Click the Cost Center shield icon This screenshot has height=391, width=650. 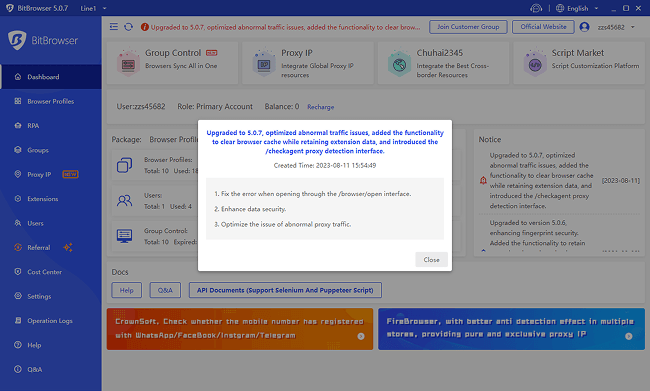click(18, 272)
